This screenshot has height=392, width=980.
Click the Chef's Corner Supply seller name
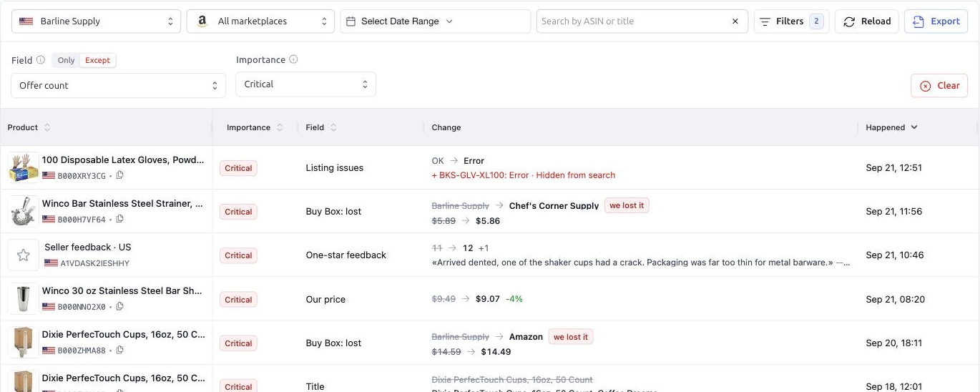pos(554,205)
